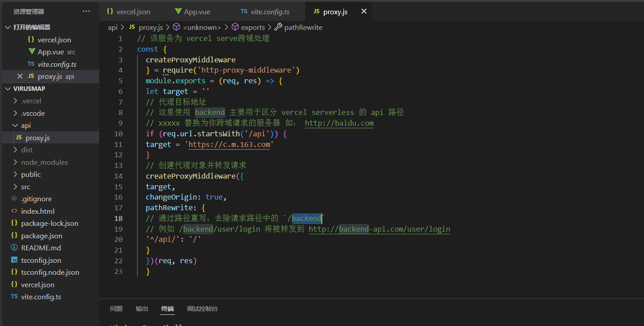Click the HTML icon beside index.html
644x326 pixels.
(14, 211)
